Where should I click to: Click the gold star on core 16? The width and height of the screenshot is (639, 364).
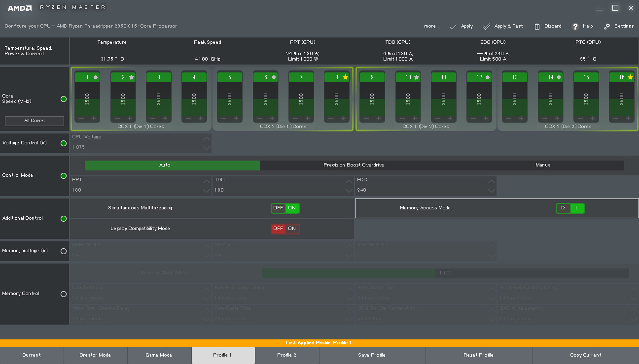point(630,77)
